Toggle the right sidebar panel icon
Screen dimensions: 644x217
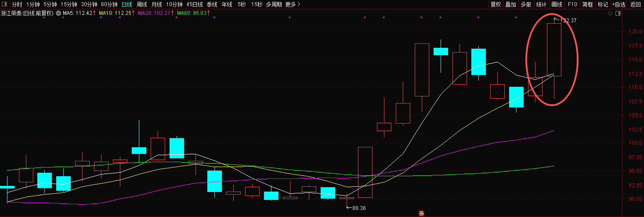pyautogui.click(x=618, y=14)
